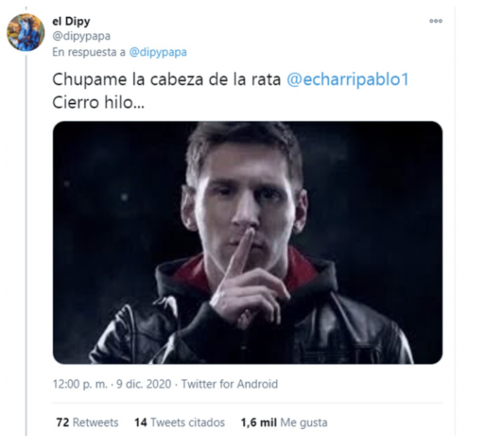This screenshot has height=448, width=502.
Task: Click the 'Retweets' word label
Action: 95,422
